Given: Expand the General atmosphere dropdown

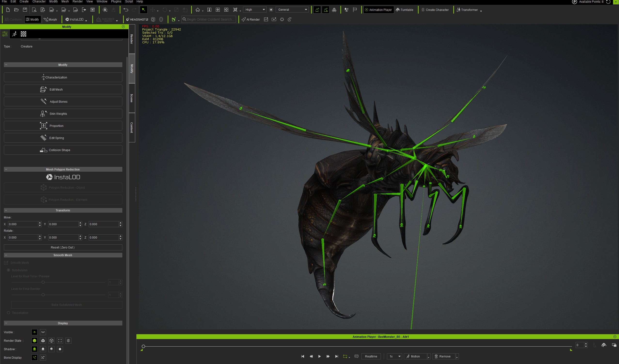Looking at the screenshot, I should [x=292, y=10].
